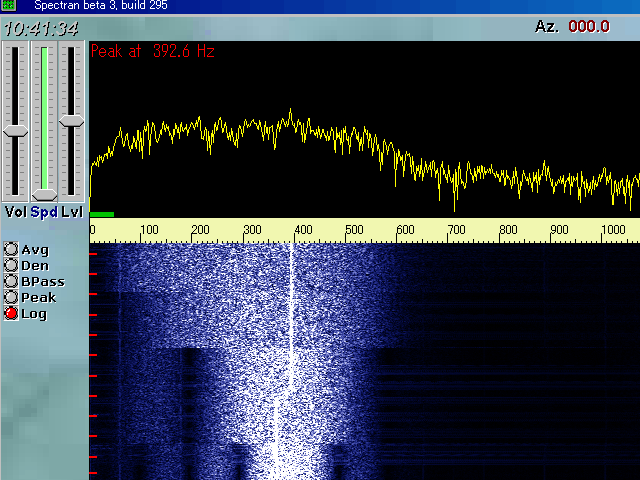Click the 1000 mark on the frequency scale
This screenshot has width=640, height=480.
pyautogui.click(x=616, y=230)
